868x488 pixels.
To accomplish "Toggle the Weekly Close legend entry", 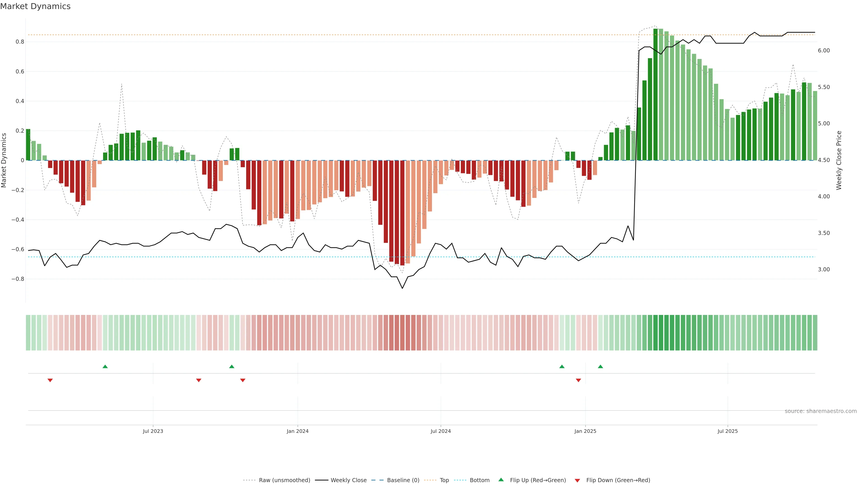I will (348, 480).
